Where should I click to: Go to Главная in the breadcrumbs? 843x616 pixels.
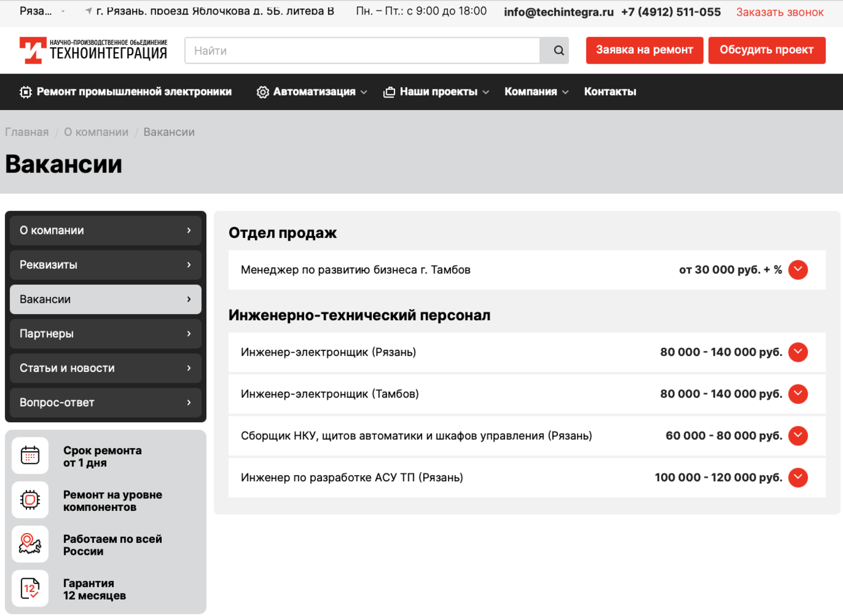click(x=27, y=132)
